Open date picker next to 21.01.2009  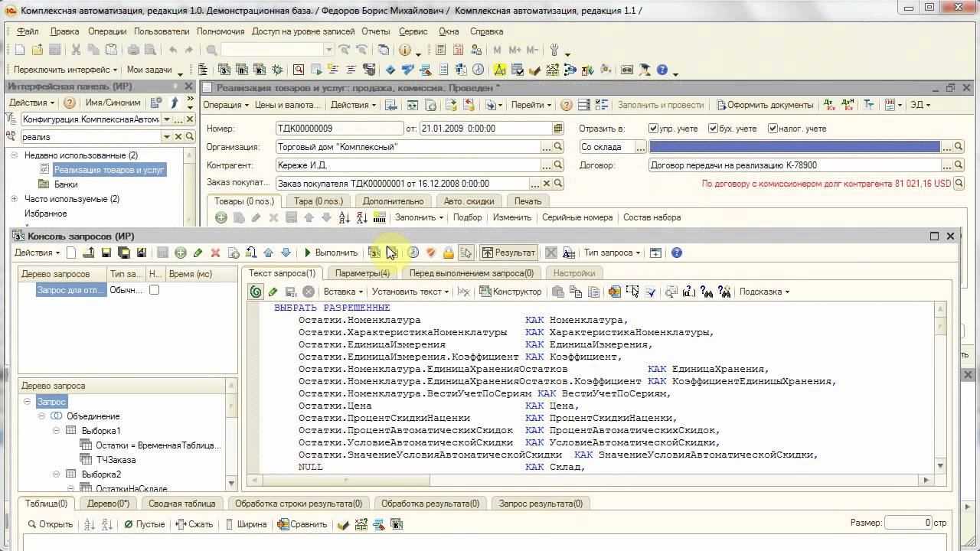pyautogui.click(x=558, y=129)
